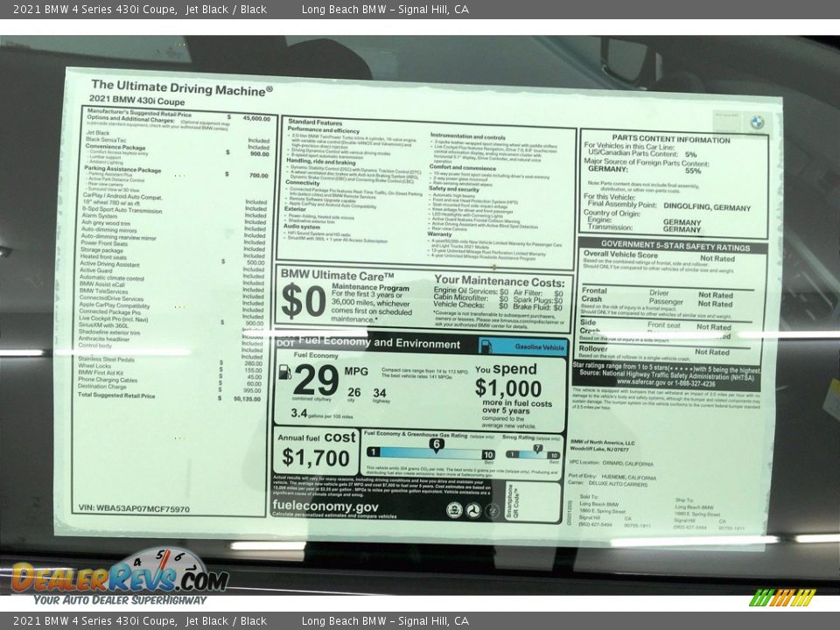This screenshot has height=630, width=840.
Task: Click the annual fuel cost $1,700
Action: 316,458
